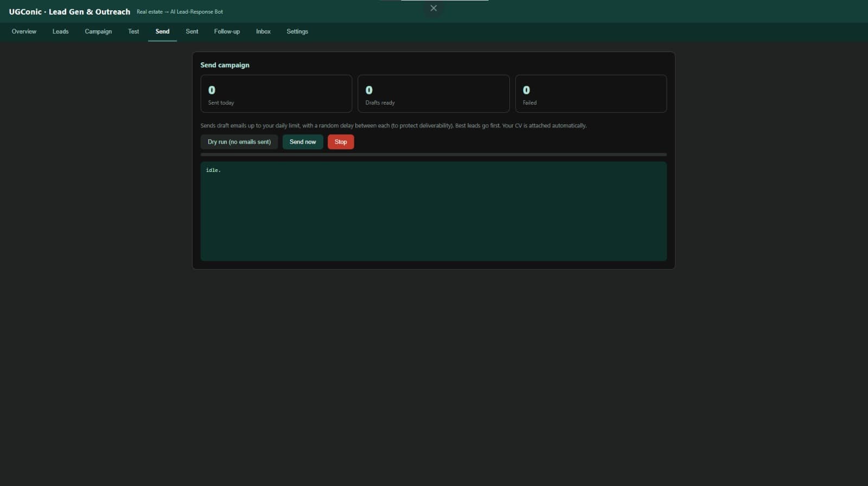
Task: Click the red Stop button
Action: 341,142
